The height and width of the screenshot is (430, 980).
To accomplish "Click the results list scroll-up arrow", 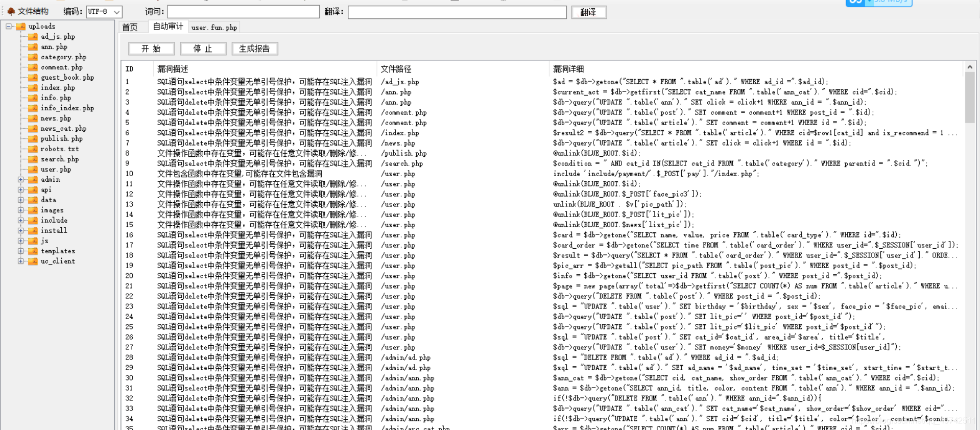I will [970, 67].
